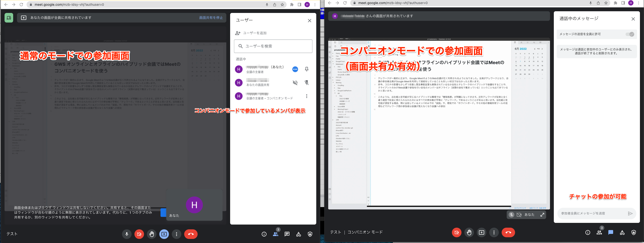This screenshot has width=644, height=243.
Task: Click ユーザーを追加 to add people
Action: [x=251, y=33]
